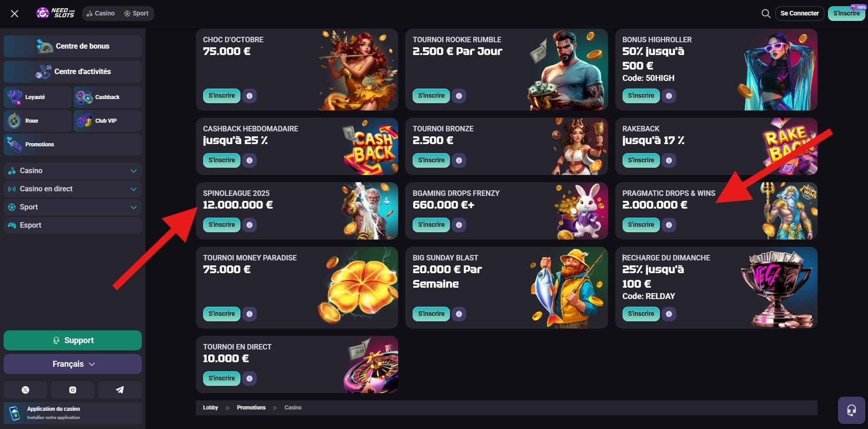
Task: Open the Cashback sidebar item
Action: pyautogui.click(x=108, y=97)
